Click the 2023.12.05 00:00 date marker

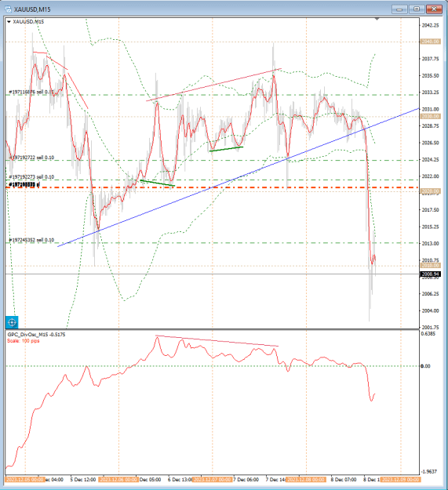(x=24, y=479)
